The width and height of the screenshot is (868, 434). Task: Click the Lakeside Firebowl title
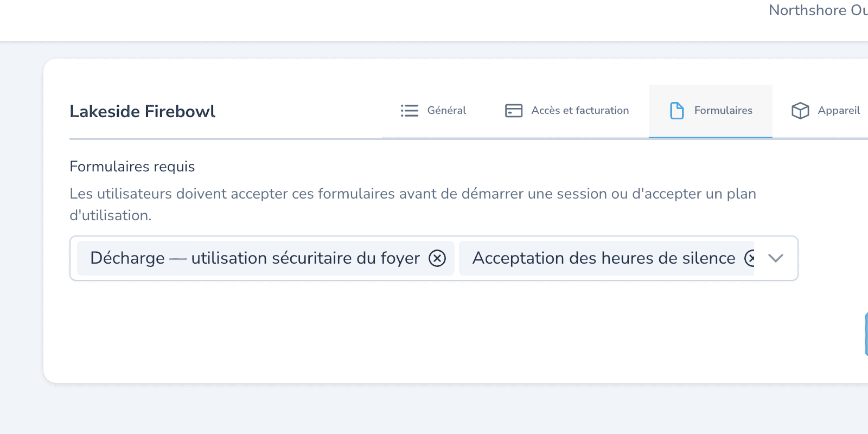coord(143,111)
